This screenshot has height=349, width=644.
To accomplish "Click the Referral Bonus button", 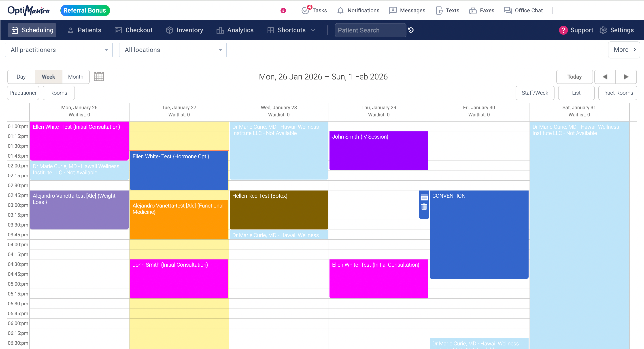I will click(85, 10).
